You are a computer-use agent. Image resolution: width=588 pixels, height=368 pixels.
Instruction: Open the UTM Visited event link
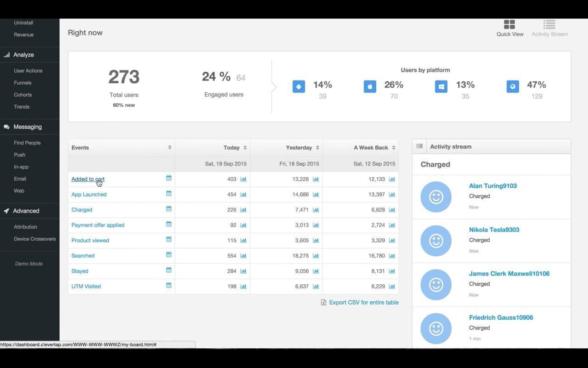click(86, 287)
